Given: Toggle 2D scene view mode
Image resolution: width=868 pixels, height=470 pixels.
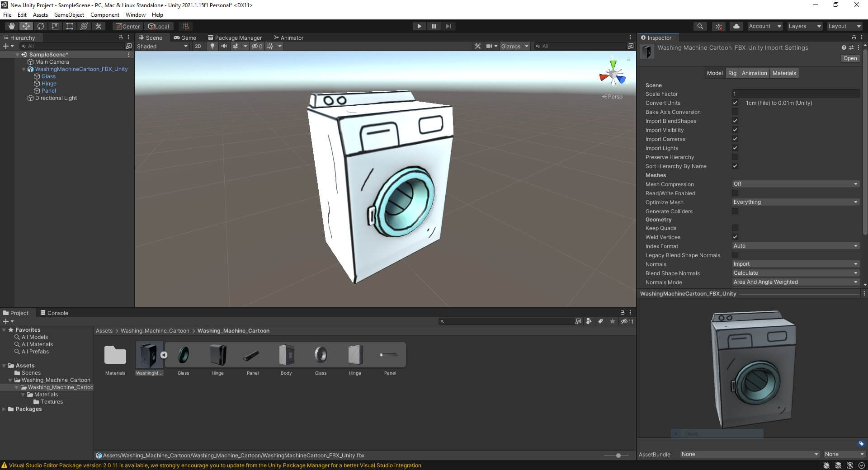Looking at the screenshot, I should (x=198, y=46).
